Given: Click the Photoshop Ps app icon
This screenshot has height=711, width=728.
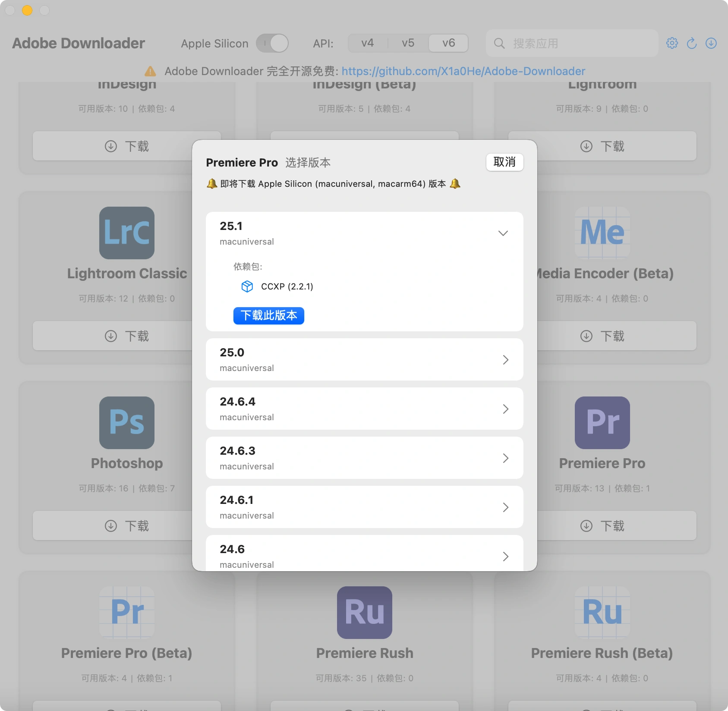Looking at the screenshot, I should point(127,423).
